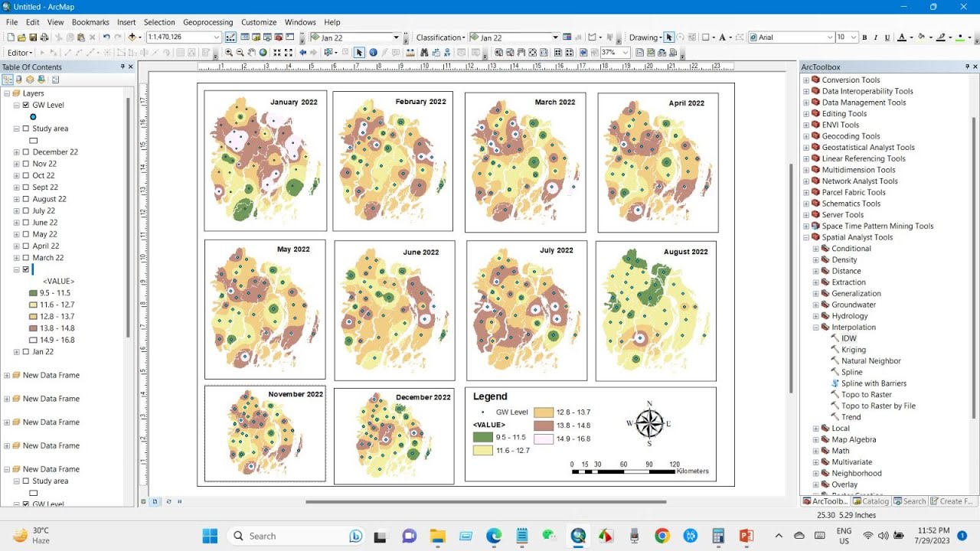Collapse the Spatial Analyst Tools toolbox
The height and width of the screenshot is (551, 980).
806,237
